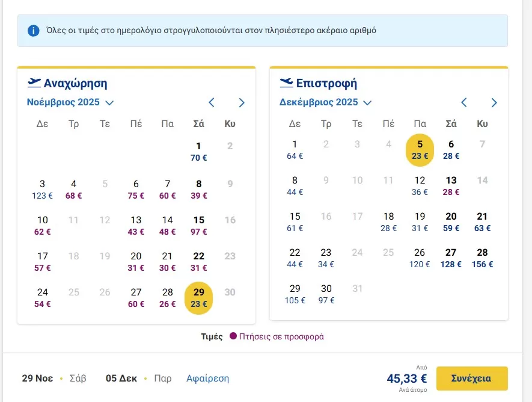Screen dimensions: 532x402
Task: Click highlighted December 5 return date
Action: click(420, 149)
